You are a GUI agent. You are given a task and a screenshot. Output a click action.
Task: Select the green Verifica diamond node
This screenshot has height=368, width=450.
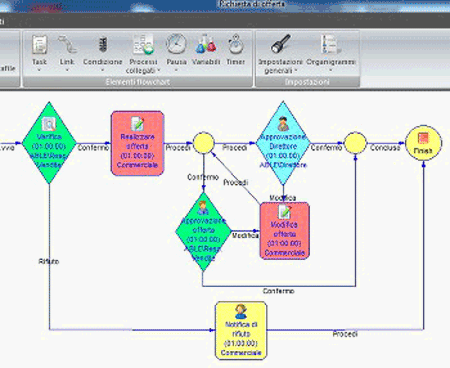click(x=49, y=143)
